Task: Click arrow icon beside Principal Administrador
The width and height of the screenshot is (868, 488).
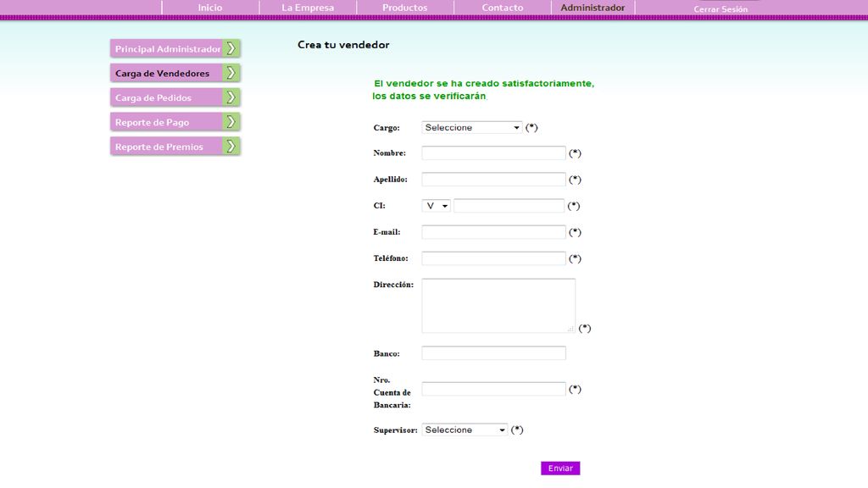Action: click(231, 48)
